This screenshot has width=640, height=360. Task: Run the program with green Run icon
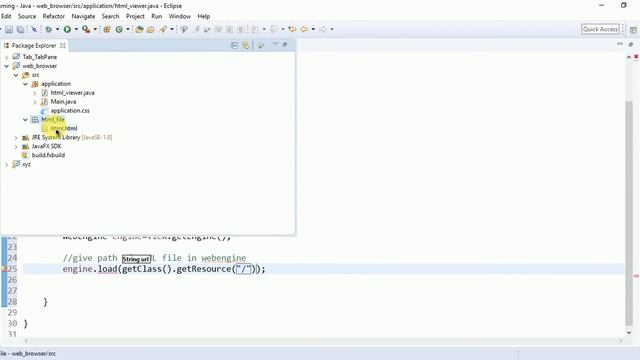tap(67, 29)
